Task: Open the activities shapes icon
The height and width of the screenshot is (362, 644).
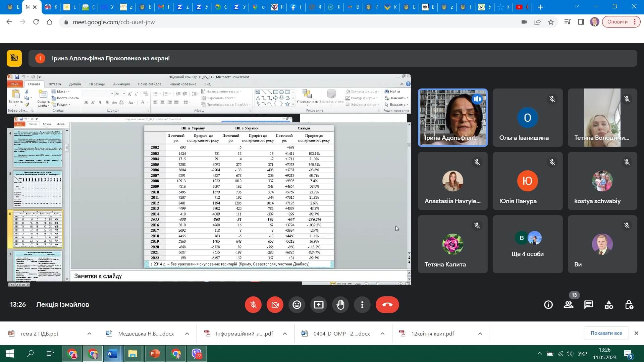Action: coord(609,305)
